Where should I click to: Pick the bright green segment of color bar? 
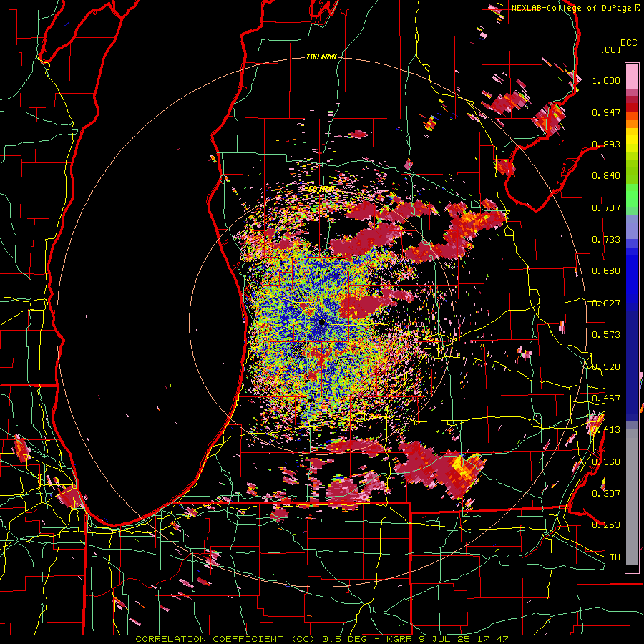[x=632, y=195]
